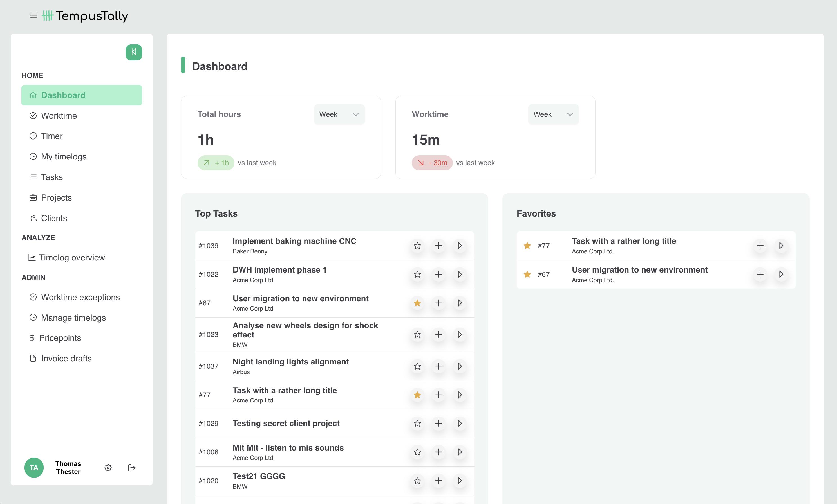Open the Week dropdown on the Worktime card
Image resolution: width=837 pixels, height=504 pixels.
(553, 114)
